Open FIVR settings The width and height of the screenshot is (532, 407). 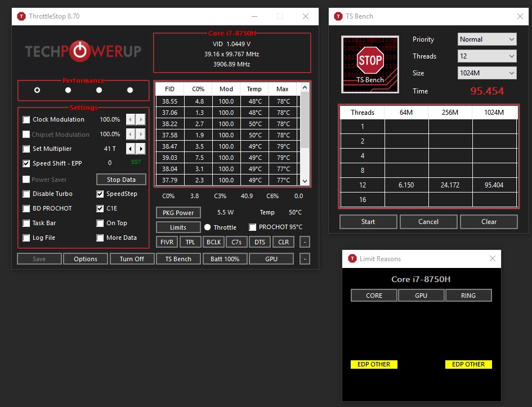click(x=167, y=242)
